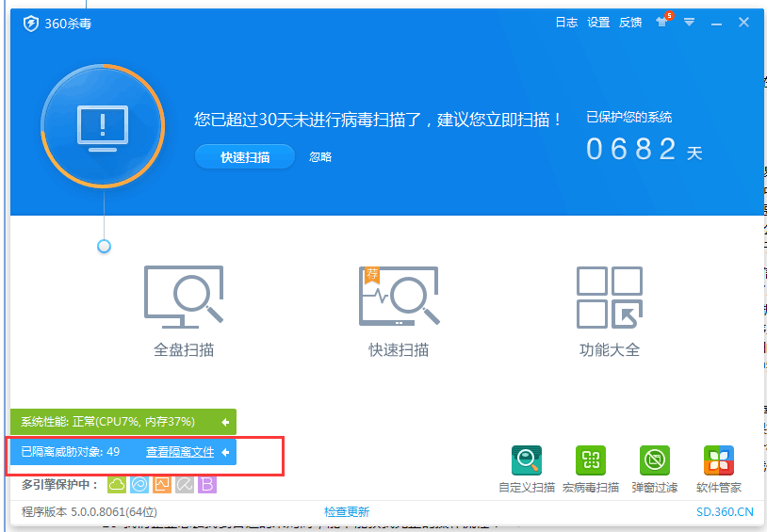The height and width of the screenshot is (532, 767).
Task: Toggle the orange system repair engine icon
Action: click(x=162, y=485)
